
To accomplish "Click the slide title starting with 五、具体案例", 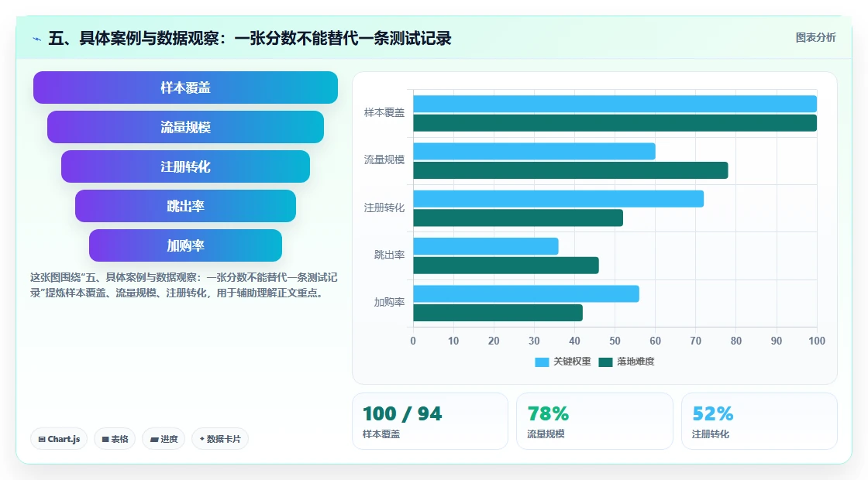I will pos(250,39).
